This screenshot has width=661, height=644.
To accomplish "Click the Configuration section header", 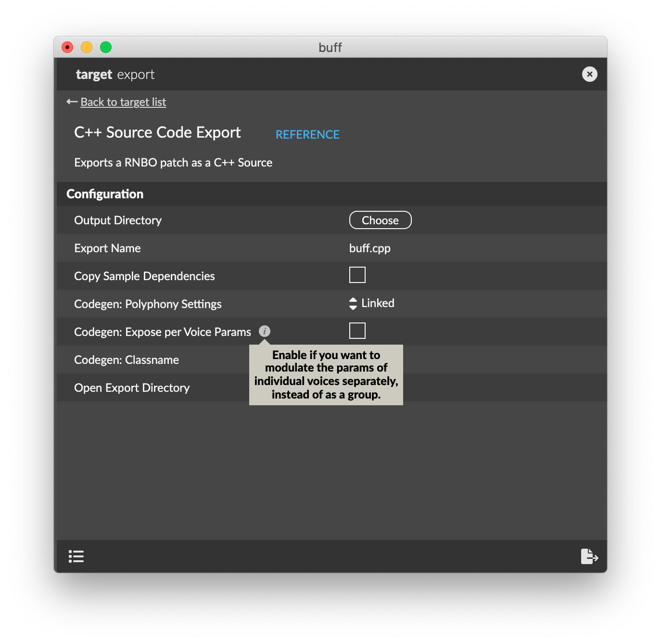I will pyautogui.click(x=105, y=194).
